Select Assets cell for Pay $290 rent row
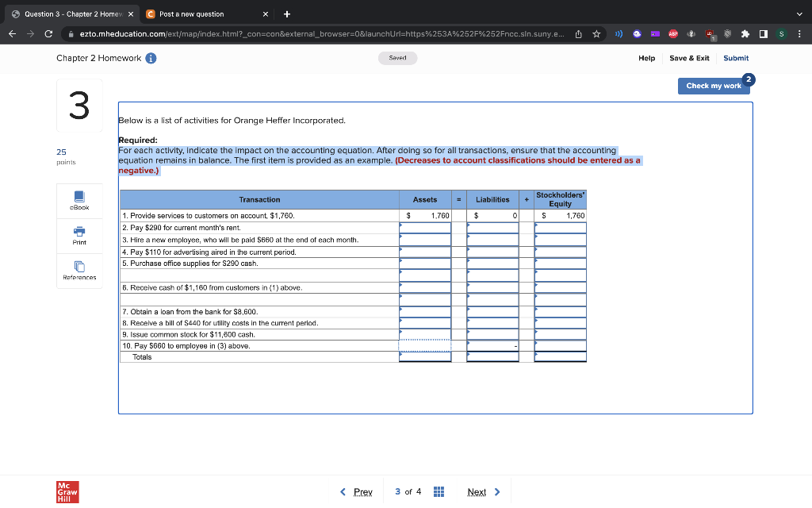 [425, 228]
